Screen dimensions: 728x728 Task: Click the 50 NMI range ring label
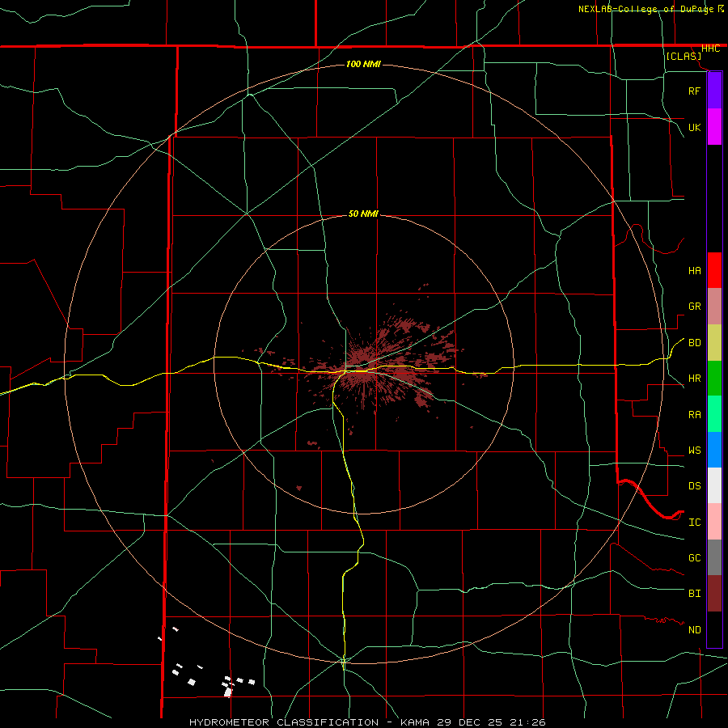[x=363, y=214]
